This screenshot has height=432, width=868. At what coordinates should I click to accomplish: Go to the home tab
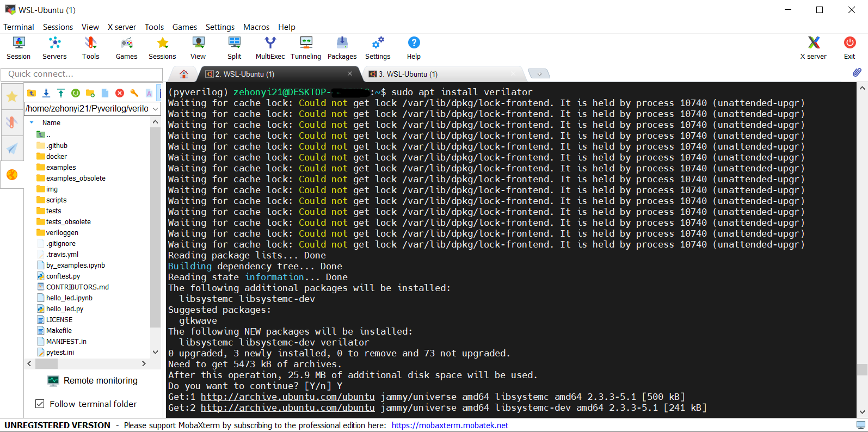pyautogui.click(x=184, y=74)
